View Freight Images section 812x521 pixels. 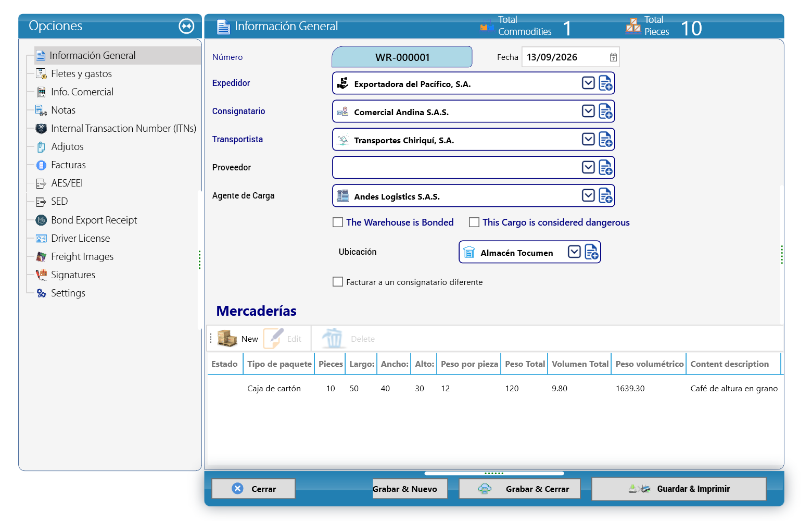74,257
